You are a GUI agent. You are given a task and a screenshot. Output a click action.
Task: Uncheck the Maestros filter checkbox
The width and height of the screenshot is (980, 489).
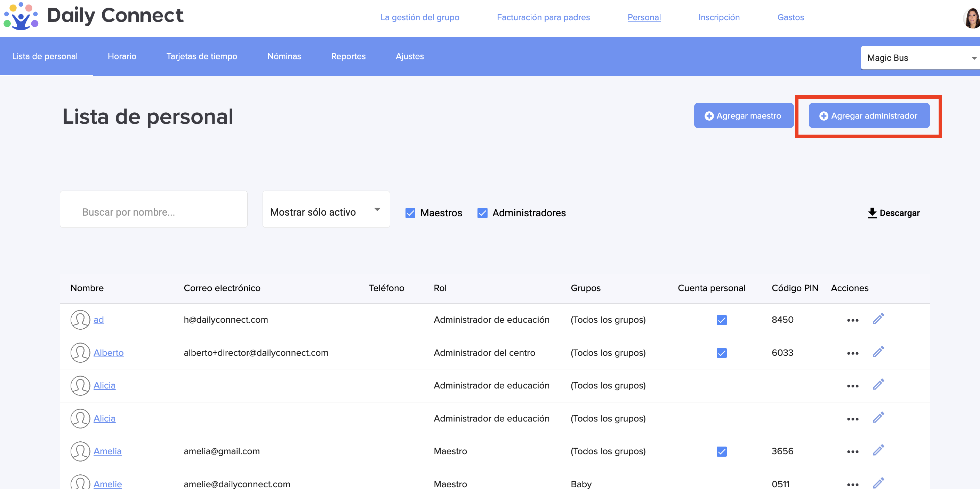[410, 213]
